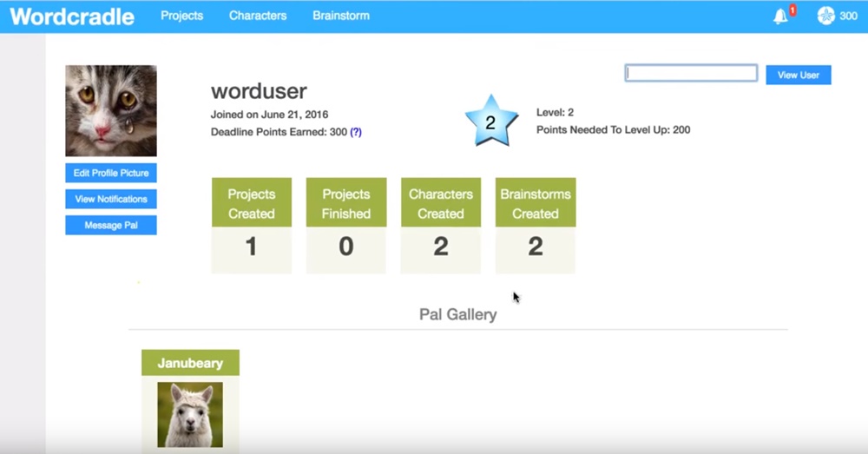Select the Brainstorms Created stat card

click(x=536, y=226)
